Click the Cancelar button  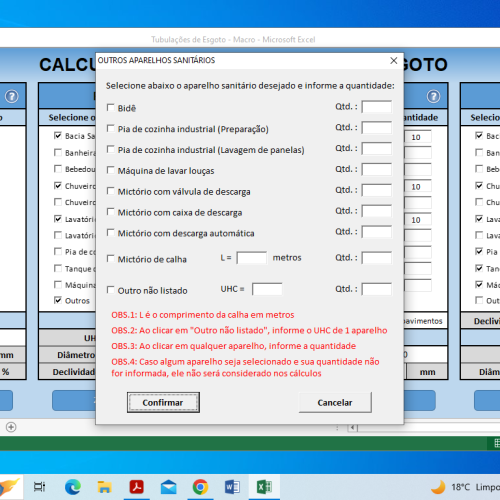tap(335, 402)
